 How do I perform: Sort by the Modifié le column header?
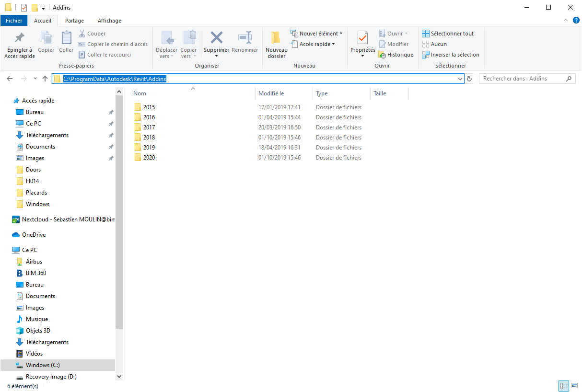point(271,93)
